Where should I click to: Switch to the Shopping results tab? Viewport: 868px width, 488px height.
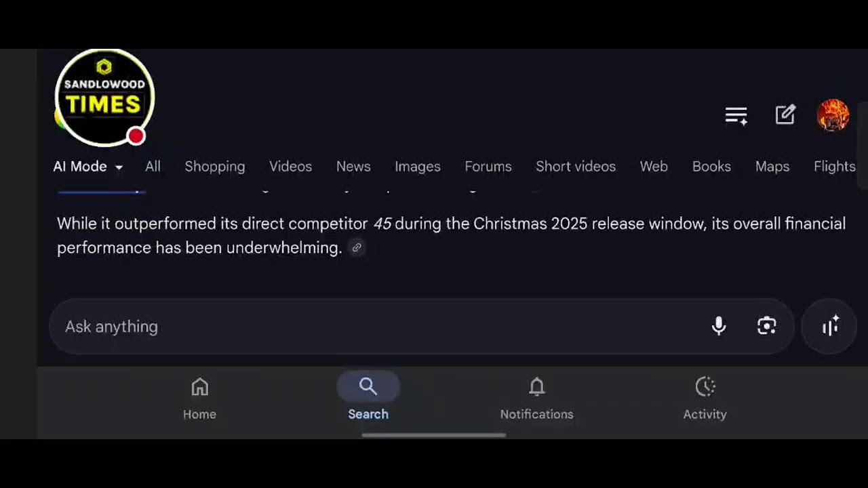point(215,167)
